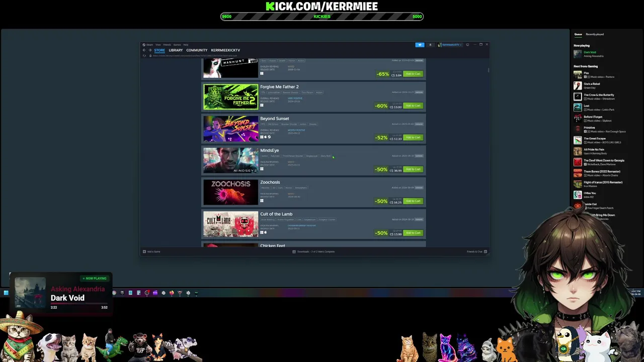The width and height of the screenshot is (644, 362).
Task: Remove Cult of the Lamb from wishlist
Action: pos(419,220)
